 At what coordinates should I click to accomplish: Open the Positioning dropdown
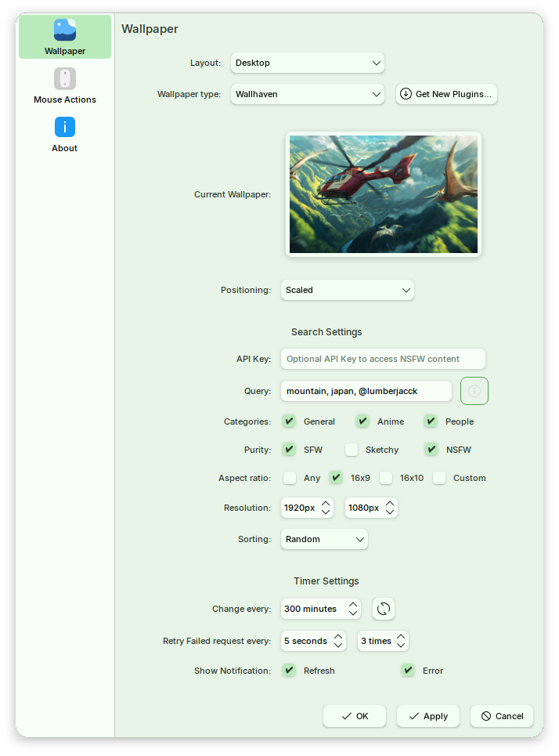[348, 290]
